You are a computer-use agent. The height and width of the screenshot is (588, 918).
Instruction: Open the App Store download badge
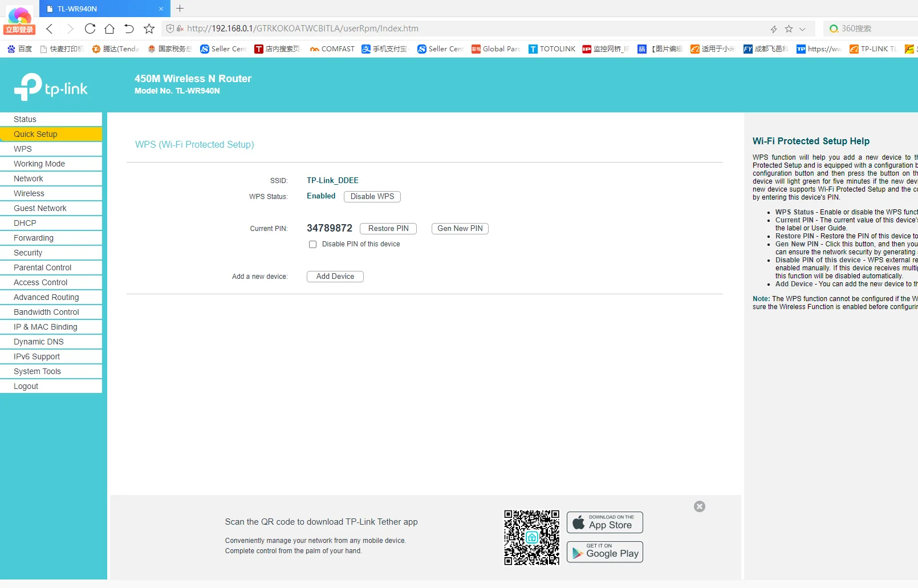click(x=605, y=522)
